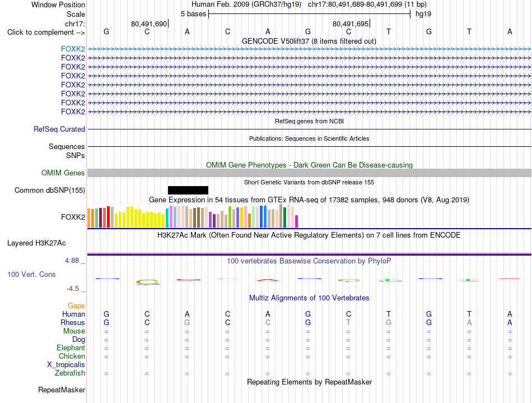Click the 4.88 upper conservation scale value

click(72, 261)
